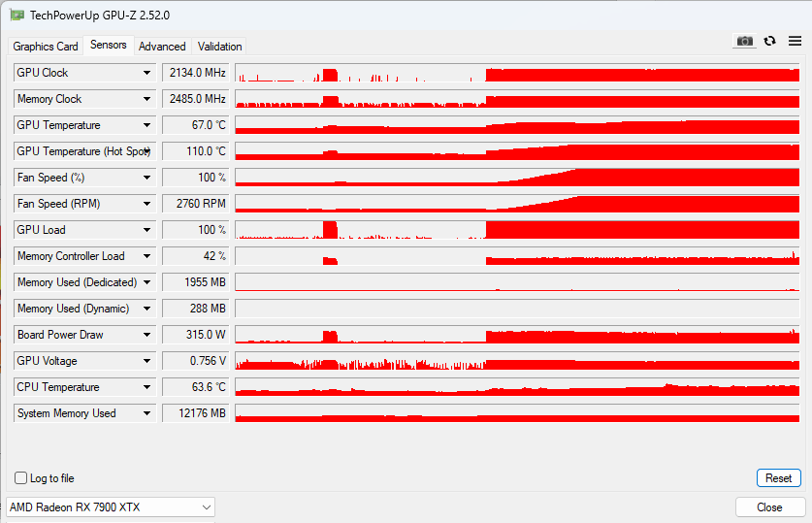
Task: Click the GPU-Z title bar app icon
Action: (16, 15)
